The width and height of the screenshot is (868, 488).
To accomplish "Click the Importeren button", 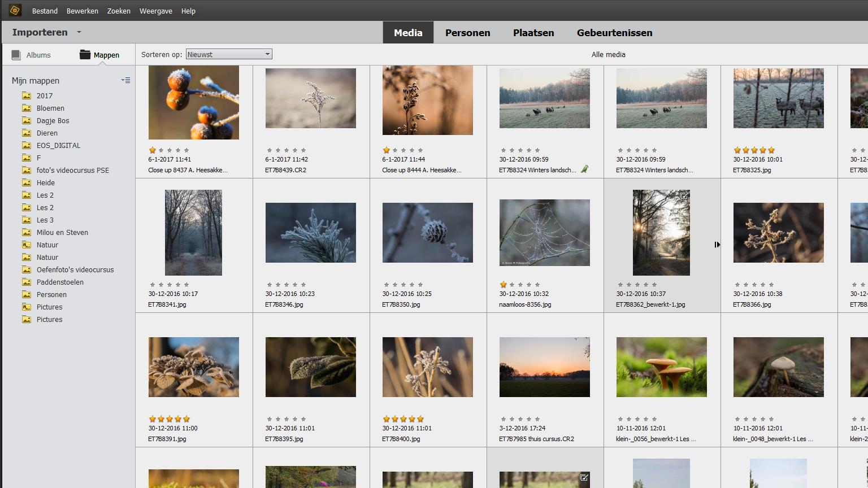I will click(40, 32).
